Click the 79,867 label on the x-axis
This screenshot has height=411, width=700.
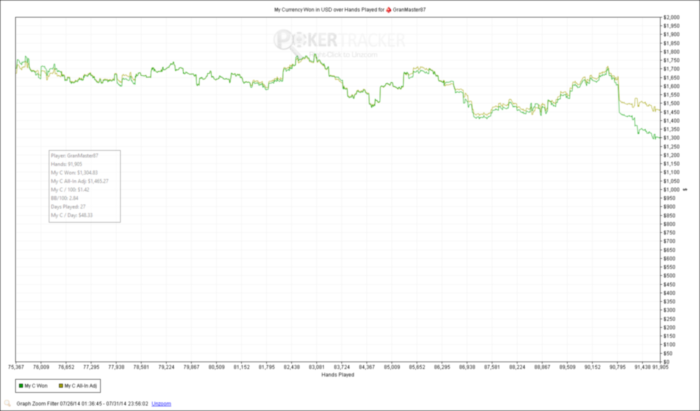pyautogui.click(x=192, y=367)
